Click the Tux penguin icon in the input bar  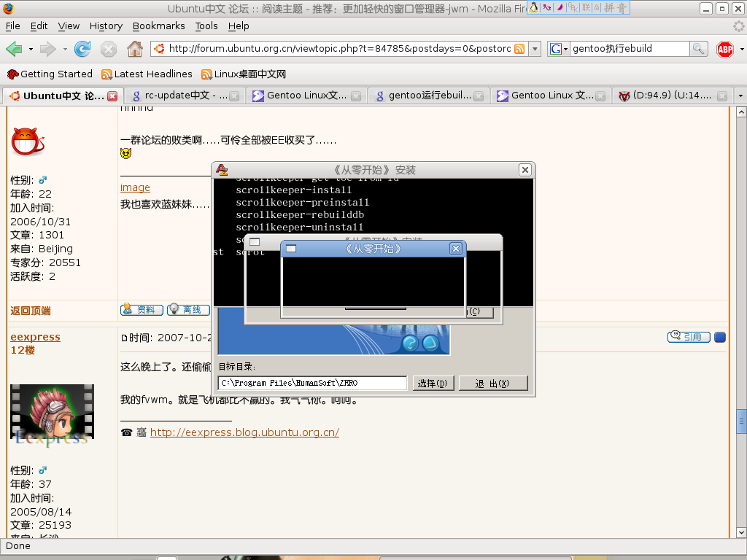[533, 7]
